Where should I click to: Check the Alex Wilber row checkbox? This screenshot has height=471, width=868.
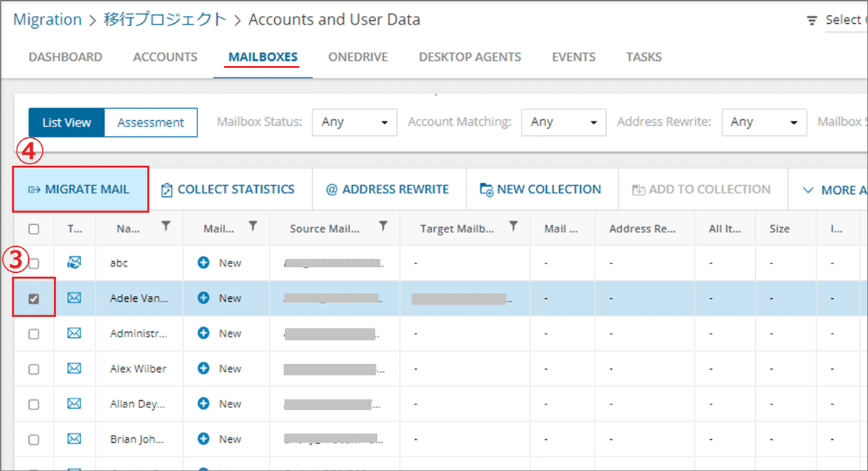click(34, 369)
